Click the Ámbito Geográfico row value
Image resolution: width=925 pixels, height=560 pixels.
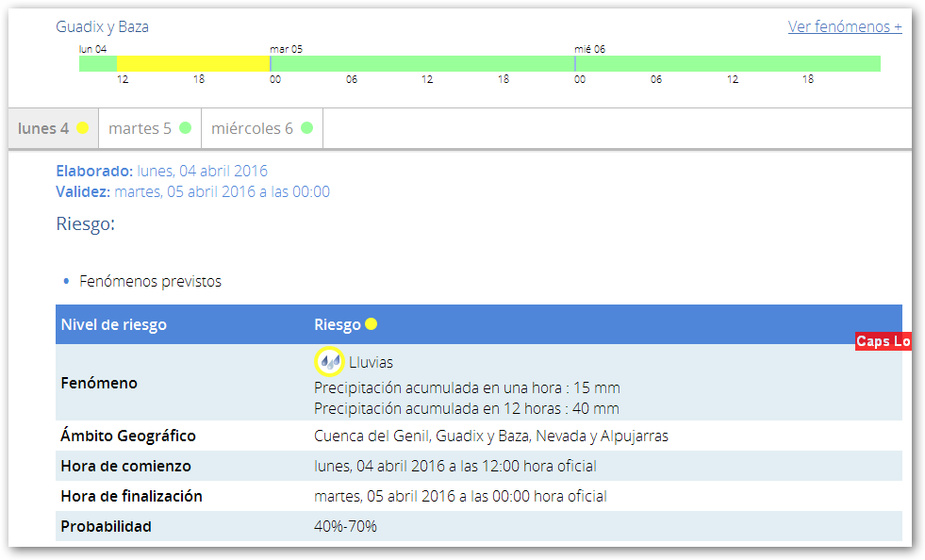coord(490,436)
